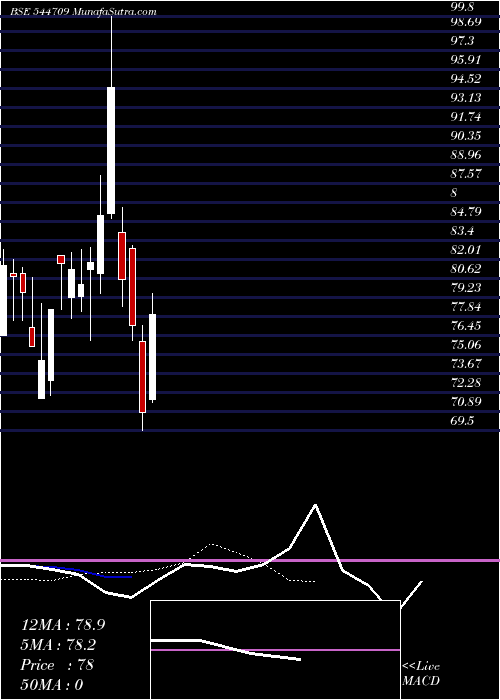Viewport: 500px width, 700px height.
Task: Pick the 79.23 axis value
Action: [466, 288]
